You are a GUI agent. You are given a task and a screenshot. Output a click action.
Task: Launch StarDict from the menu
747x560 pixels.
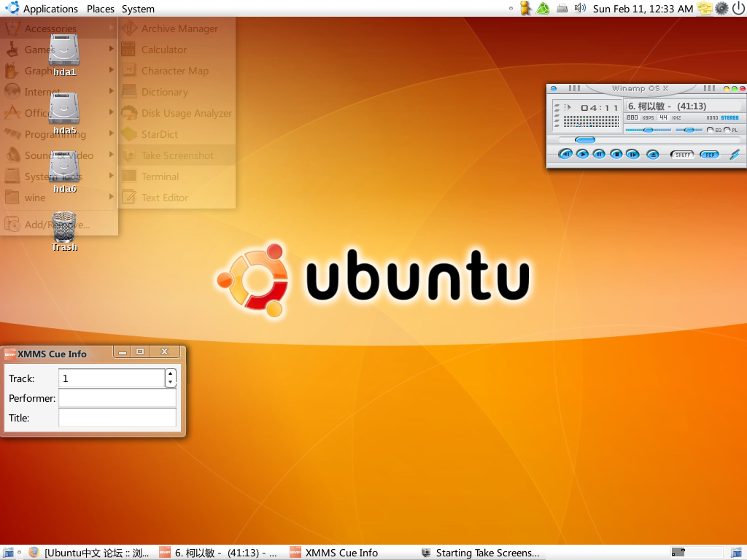[177, 134]
